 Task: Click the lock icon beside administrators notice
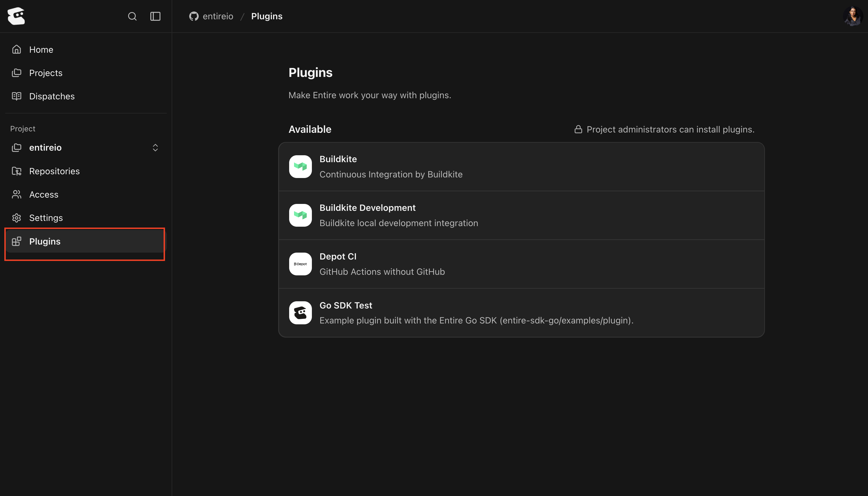tap(578, 129)
